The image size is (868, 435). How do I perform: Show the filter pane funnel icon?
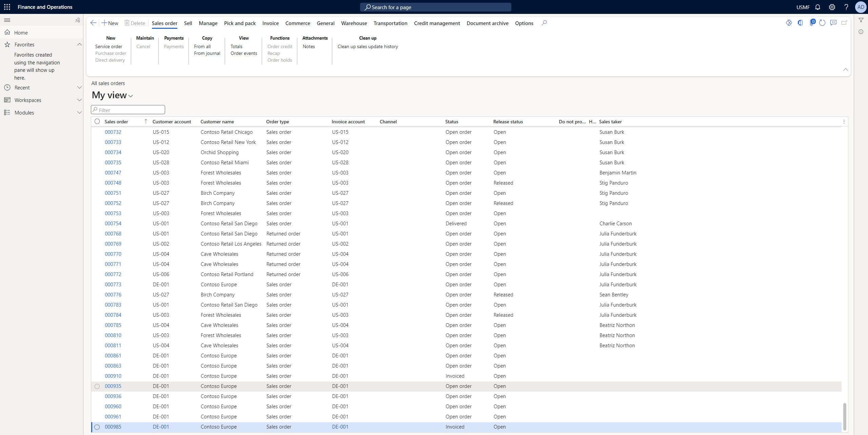pyautogui.click(x=861, y=20)
